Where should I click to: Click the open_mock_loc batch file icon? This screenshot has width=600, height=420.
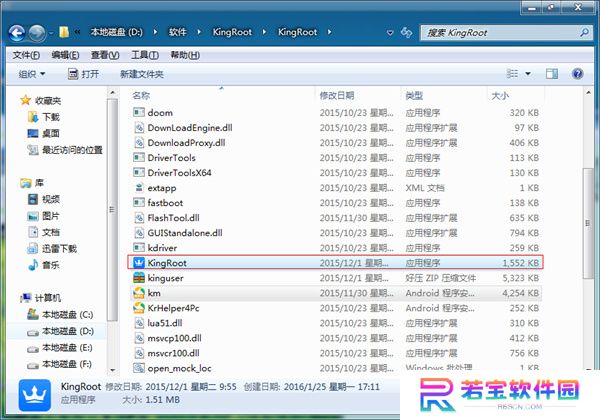[x=139, y=368]
